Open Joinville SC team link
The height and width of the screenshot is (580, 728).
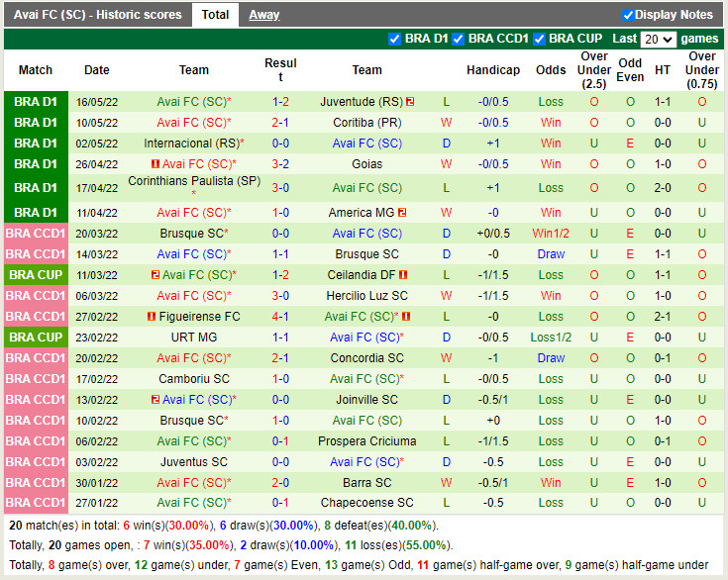(x=366, y=400)
